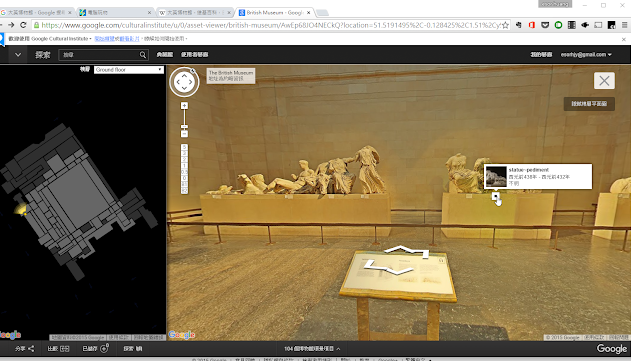Click the share icon in bottom bar
The width and height of the screenshot is (631, 361).
point(31,349)
